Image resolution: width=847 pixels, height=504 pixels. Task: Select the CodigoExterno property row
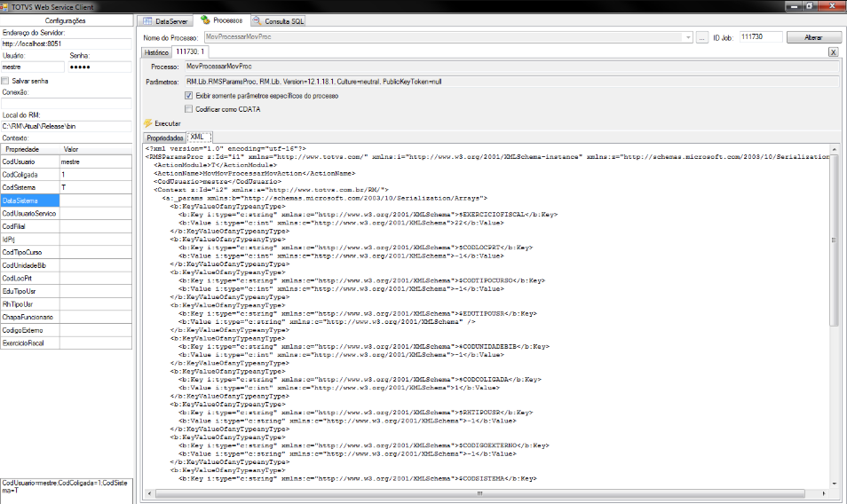[66, 330]
